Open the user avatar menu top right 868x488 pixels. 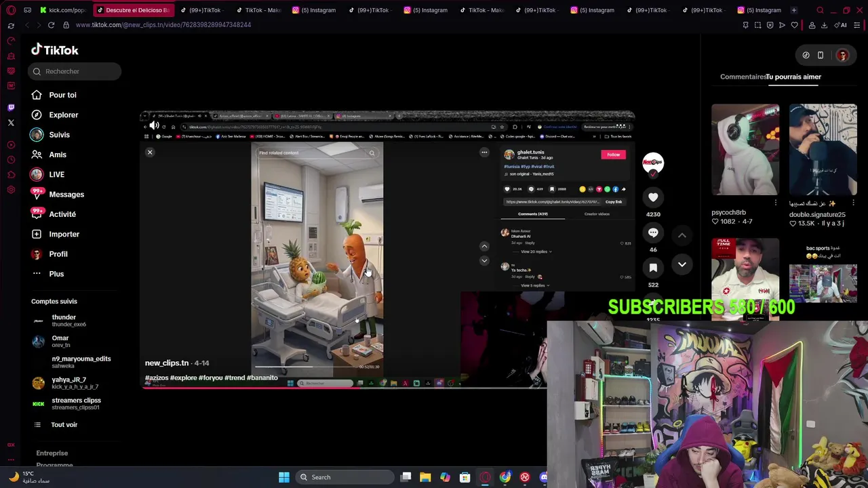[x=842, y=56]
